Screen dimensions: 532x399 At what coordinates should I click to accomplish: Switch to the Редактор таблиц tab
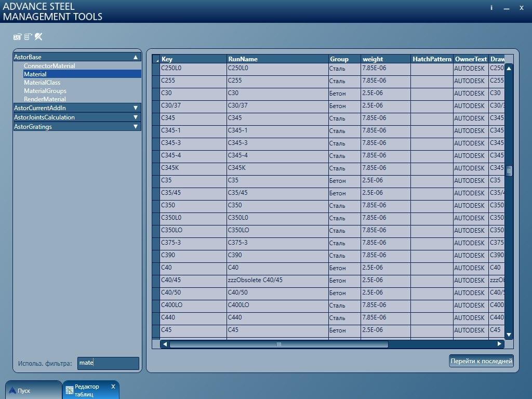pos(87,391)
